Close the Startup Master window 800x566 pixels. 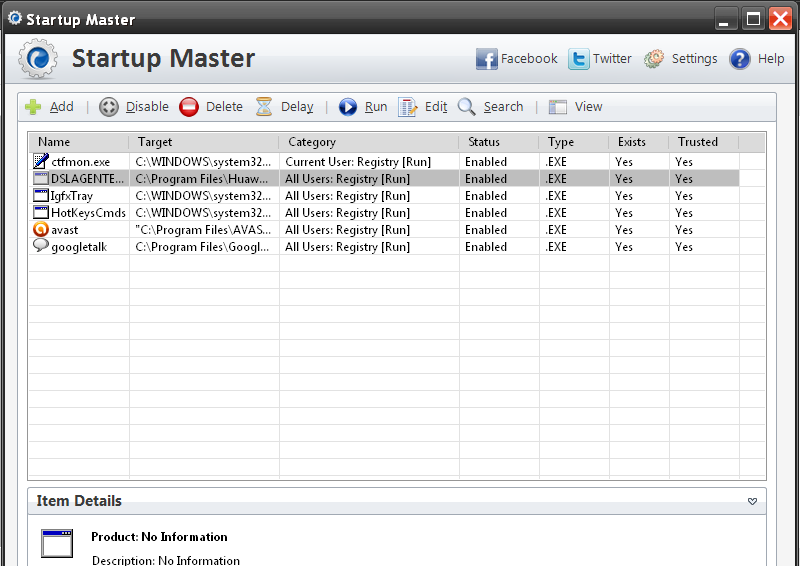coord(781,19)
